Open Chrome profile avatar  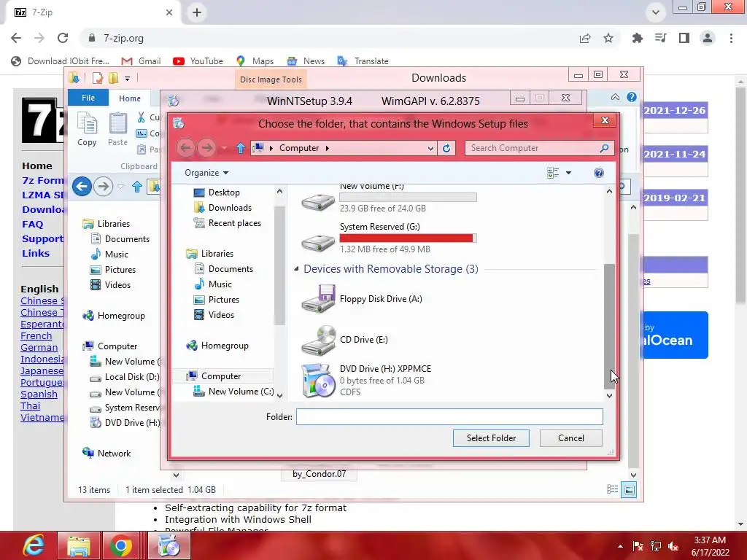pos(708,38)
